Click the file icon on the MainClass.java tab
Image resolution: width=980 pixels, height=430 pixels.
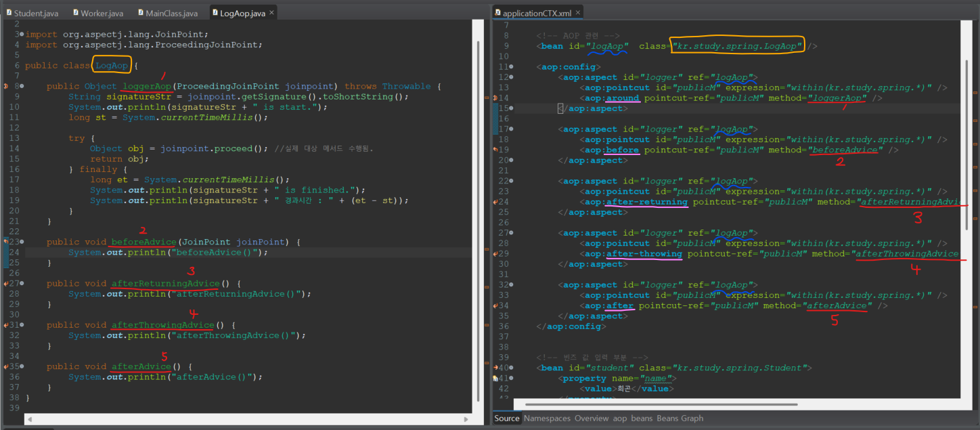pos(141,13)
